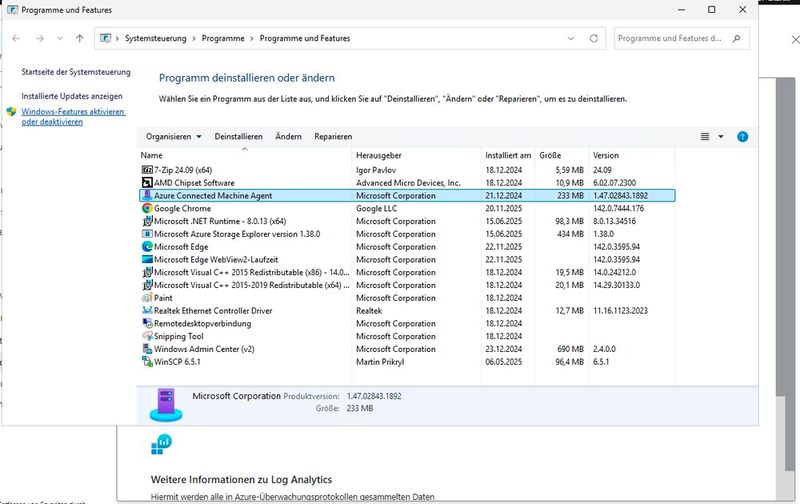This screenshot has width=800, height=504.
Task: Open Startseite der Systemsteuerung link
Action: point(76,72)
